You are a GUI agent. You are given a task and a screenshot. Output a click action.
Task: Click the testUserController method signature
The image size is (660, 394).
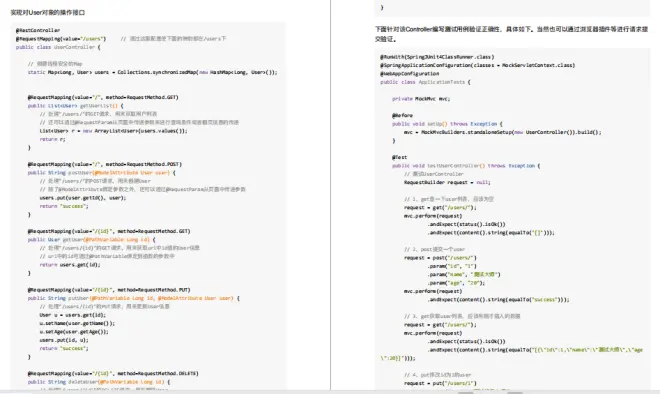point(466,165)
